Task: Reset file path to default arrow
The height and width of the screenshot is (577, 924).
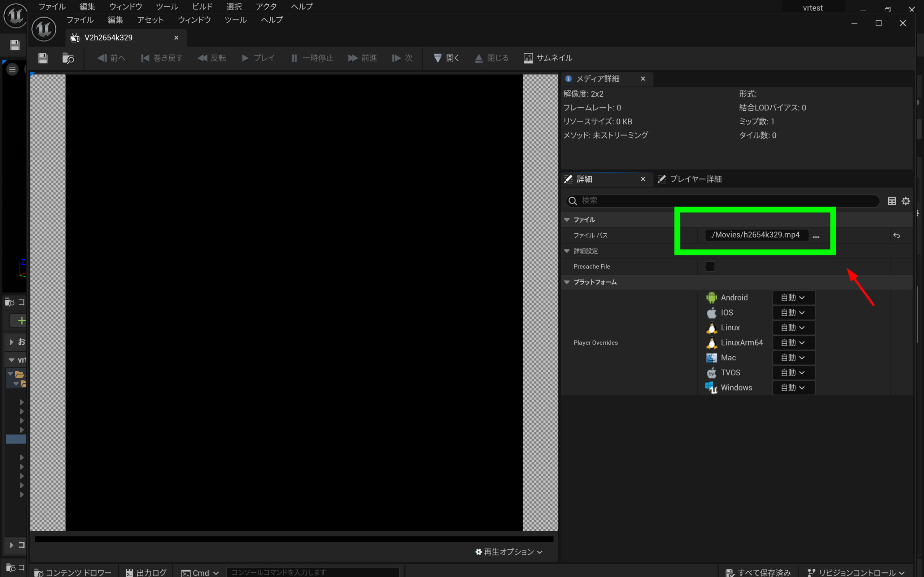Action: coord(897,236)
